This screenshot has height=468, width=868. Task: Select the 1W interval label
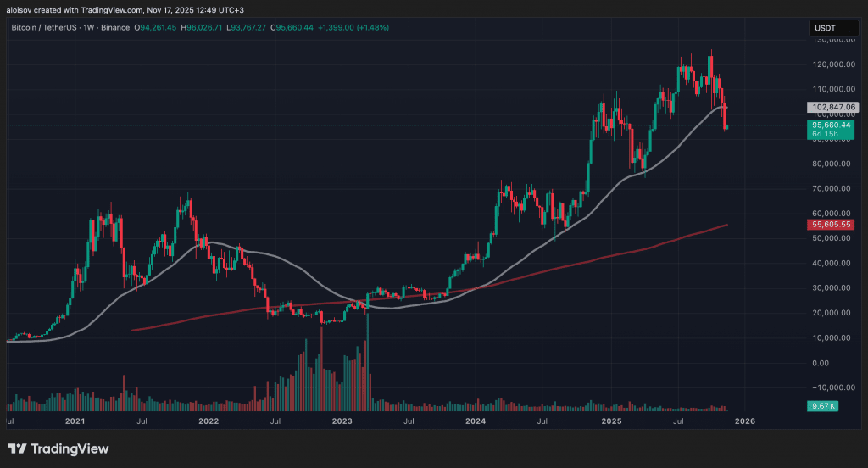(x=88, y=27)
